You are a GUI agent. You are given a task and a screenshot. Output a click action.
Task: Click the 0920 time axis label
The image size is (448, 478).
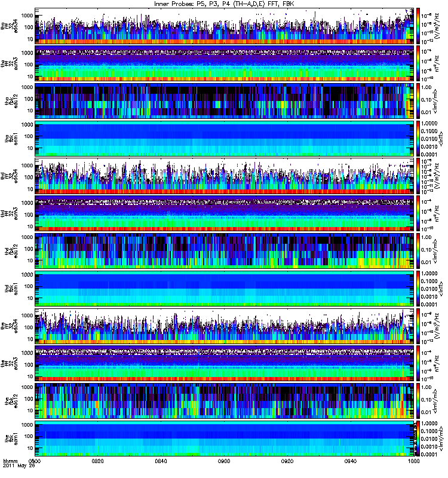click(x=287, y=461)
